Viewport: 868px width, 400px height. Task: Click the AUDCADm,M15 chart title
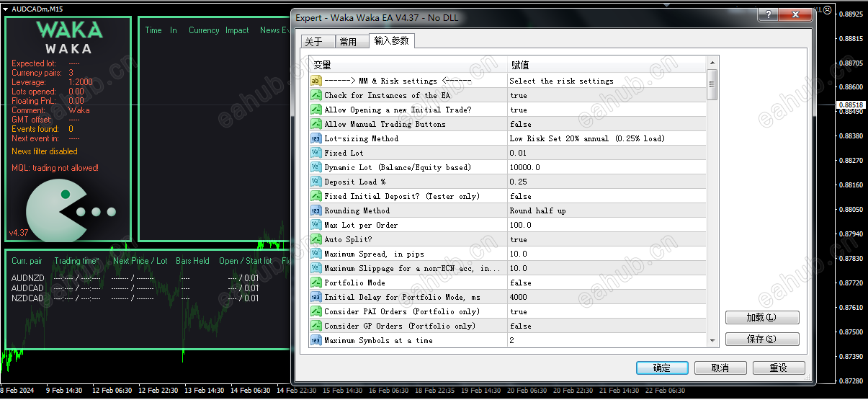pos(37,8)
